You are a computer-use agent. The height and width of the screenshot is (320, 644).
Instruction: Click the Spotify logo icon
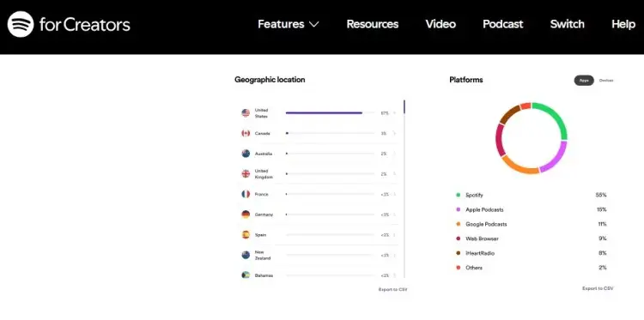click(x=20, y=24)
